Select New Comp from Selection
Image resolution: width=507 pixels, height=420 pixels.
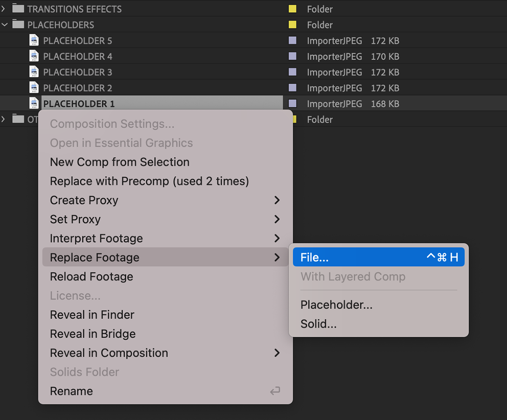click(120, 162)
